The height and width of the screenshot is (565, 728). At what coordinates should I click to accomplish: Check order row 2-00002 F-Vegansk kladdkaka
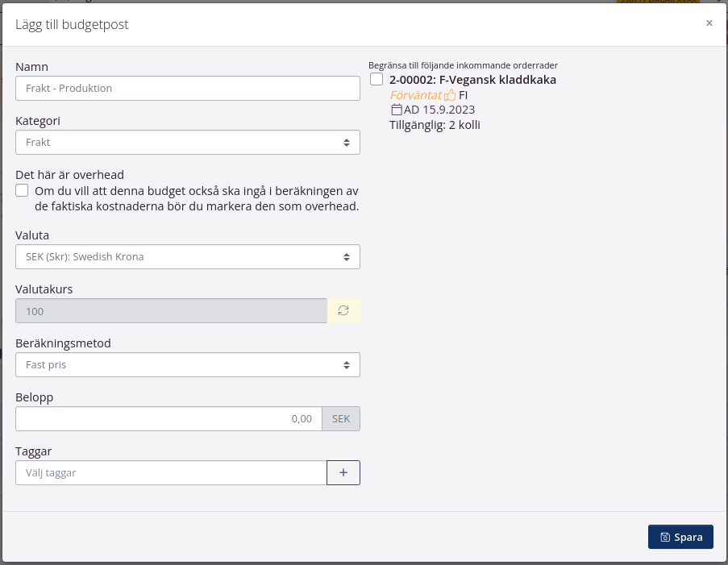tap(376, 79)
